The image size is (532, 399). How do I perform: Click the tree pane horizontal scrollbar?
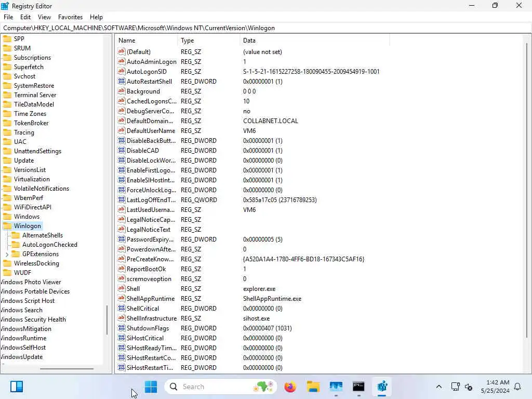click(x=66, y=368)
